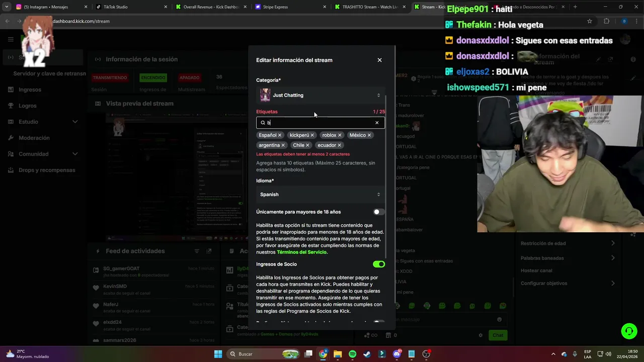Open chat settings gear icon
Screen dimensions: 644x362
click(480, 335)
